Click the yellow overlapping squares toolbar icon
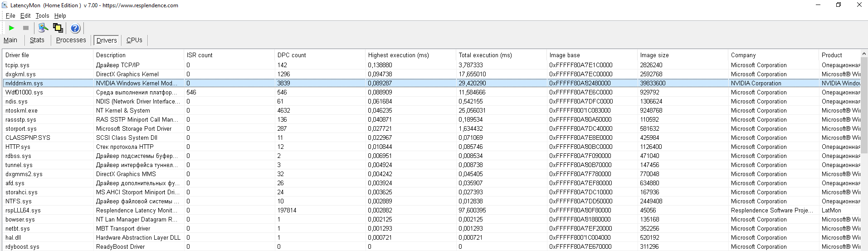 (x=58, y=28)
